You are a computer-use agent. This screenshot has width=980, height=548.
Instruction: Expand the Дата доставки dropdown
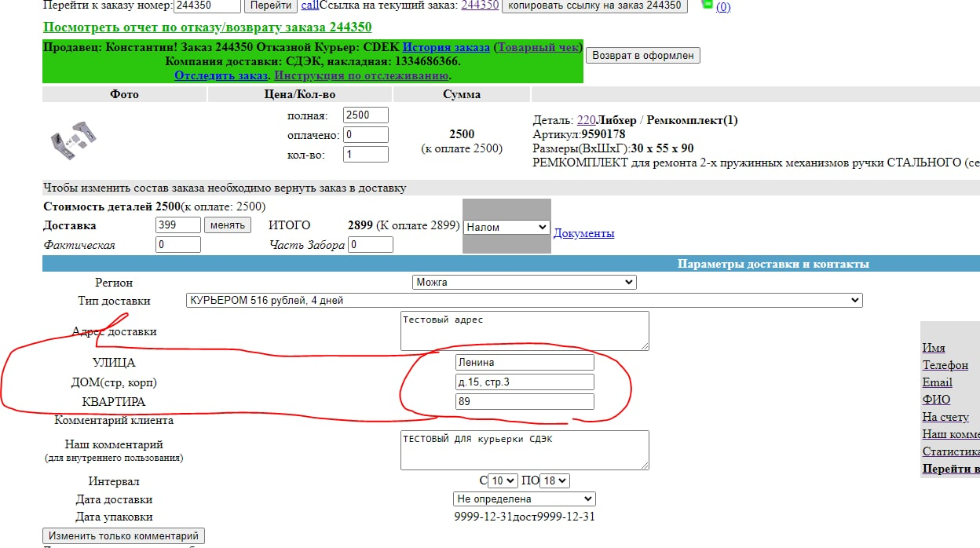(x=524, y=499)
